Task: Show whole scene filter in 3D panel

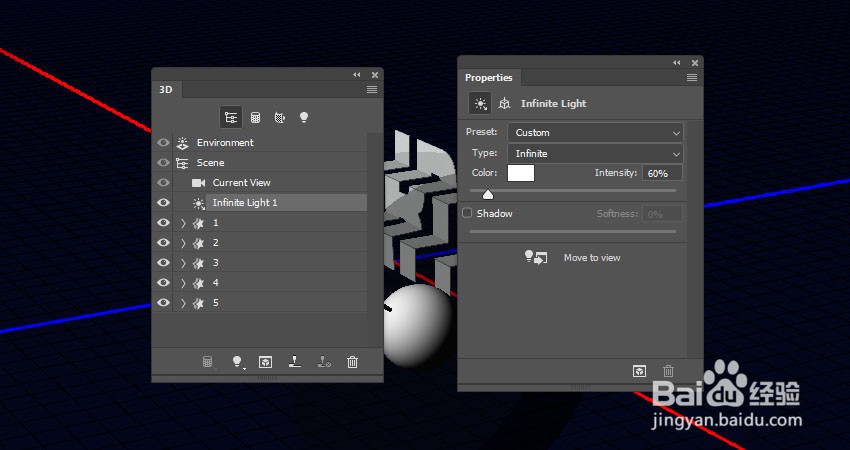Action: [231, 117]
